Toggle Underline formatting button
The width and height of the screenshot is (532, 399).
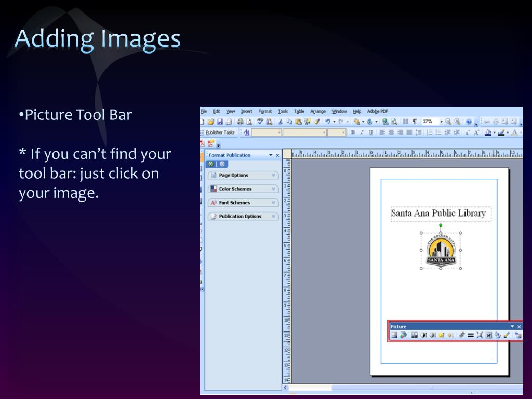(370, 132)
